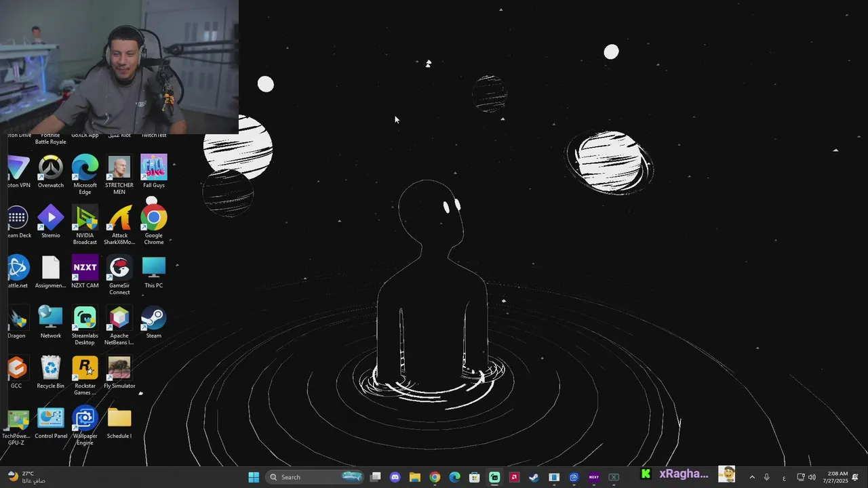Open Microsoft Store from the taskbar
The width and height of the screenshot is (868, 488).
[475, 477]
